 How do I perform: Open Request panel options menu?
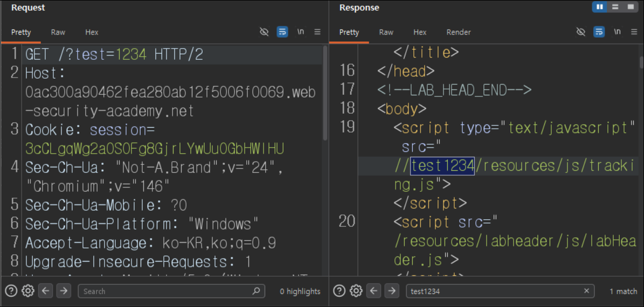pyautogui.click(x=317, y=32)
